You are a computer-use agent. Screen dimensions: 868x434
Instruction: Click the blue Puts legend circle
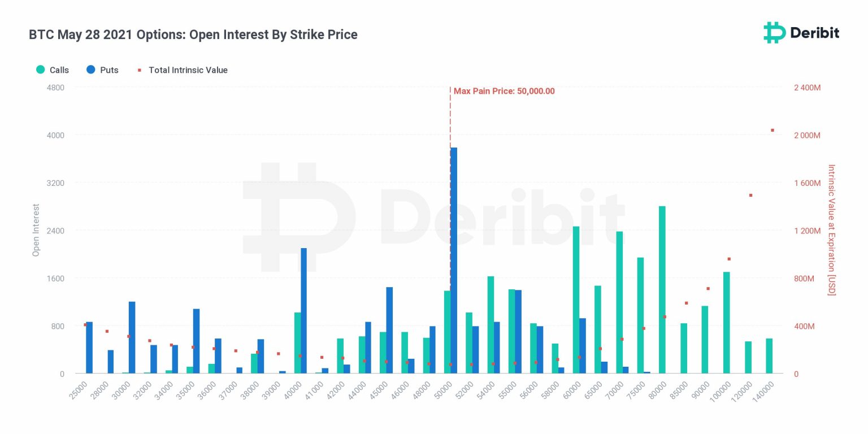tap(90, 70)
